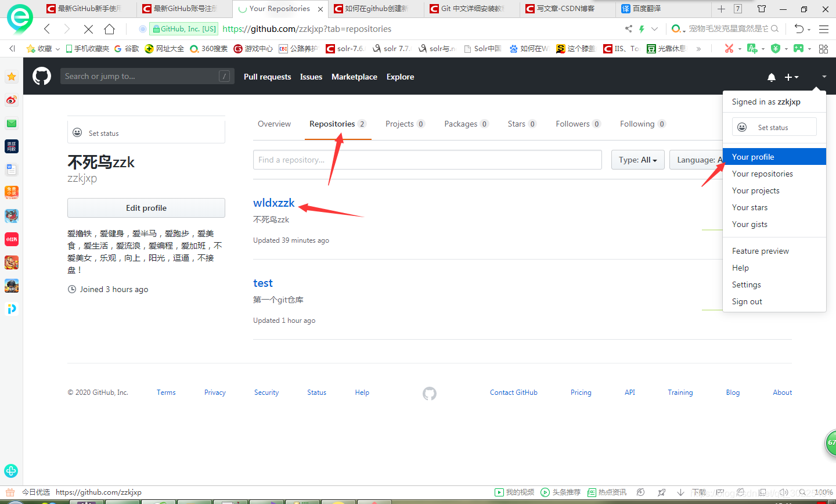Expand the address bar suggestions chevron

654,29
